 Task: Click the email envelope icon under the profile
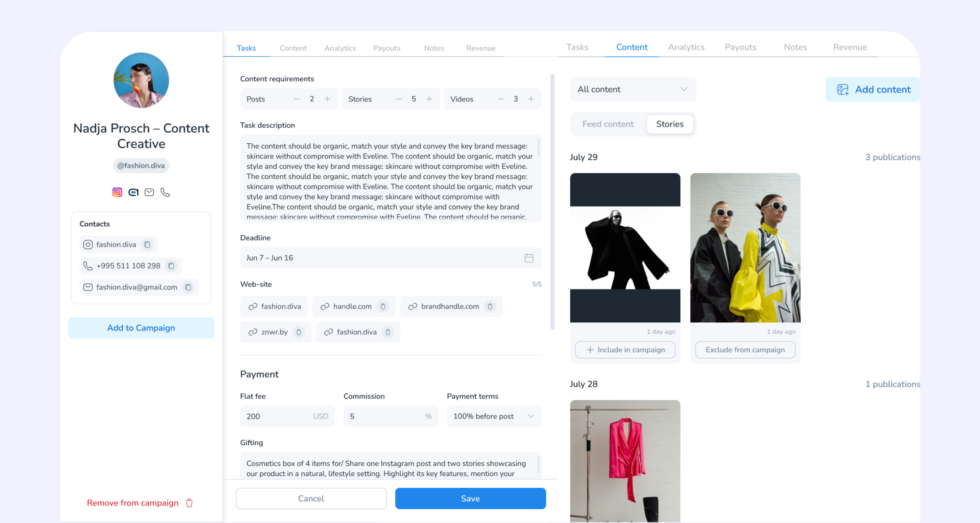pos(149,192)
